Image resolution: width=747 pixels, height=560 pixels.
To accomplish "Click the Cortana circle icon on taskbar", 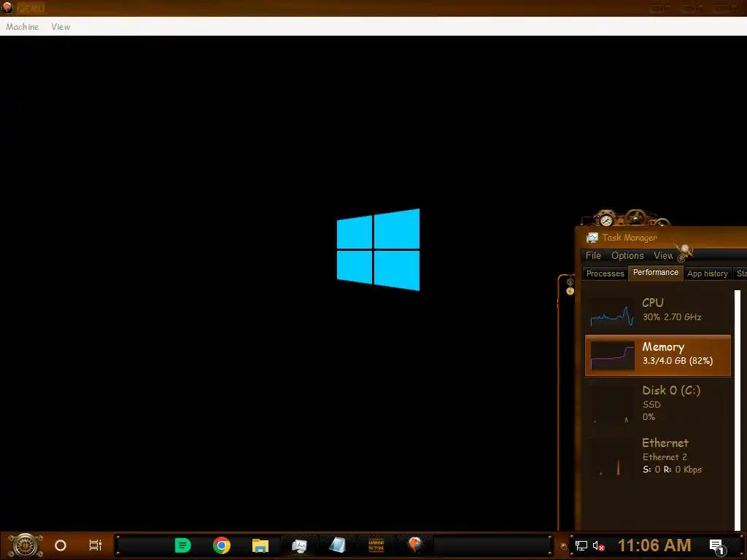I will [61, 545].
